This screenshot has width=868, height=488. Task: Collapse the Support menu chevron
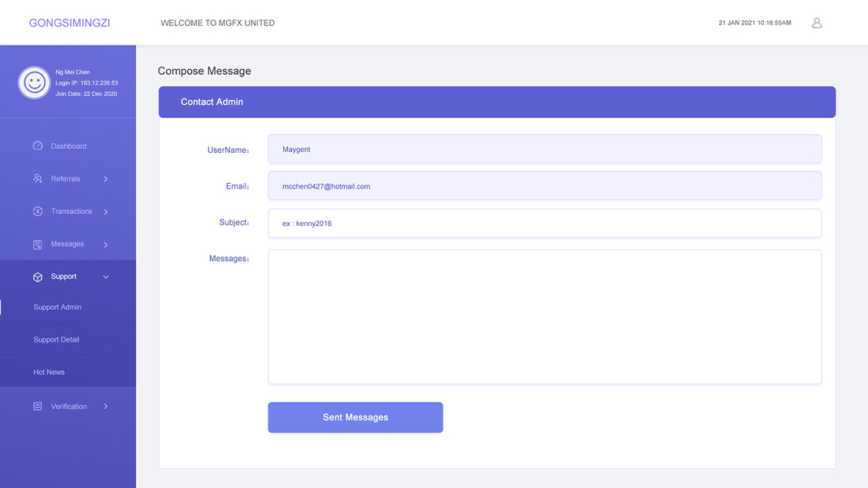[x=106, y=277]
